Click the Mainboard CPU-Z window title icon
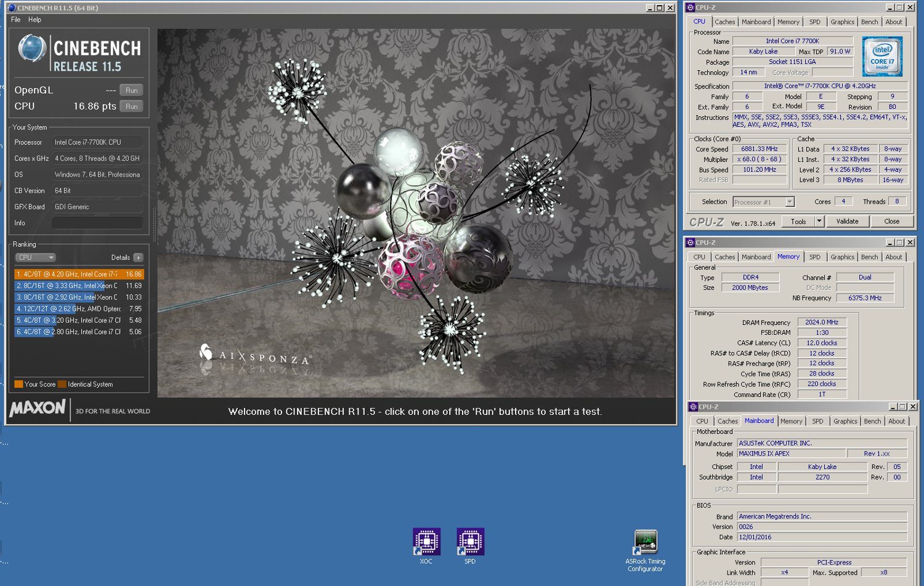Screen dimensions: 924x586 coord(693,407)
